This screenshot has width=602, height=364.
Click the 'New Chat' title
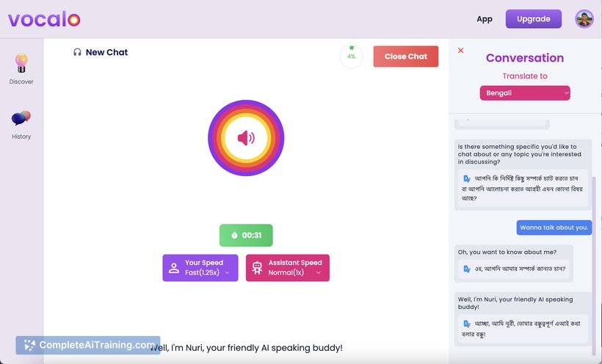coord(106,52)
